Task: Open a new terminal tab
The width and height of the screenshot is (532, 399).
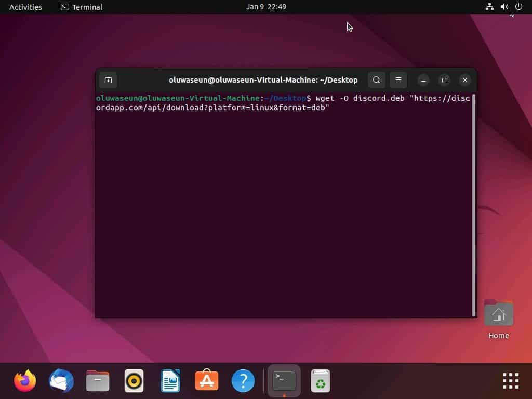Action: pyautogui.click(x=108, y=80)
